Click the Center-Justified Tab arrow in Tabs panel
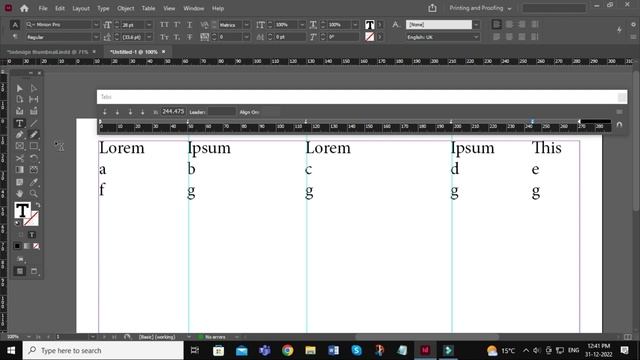The image size is (640, 360). pyautogui.click(x=118, y=112)
